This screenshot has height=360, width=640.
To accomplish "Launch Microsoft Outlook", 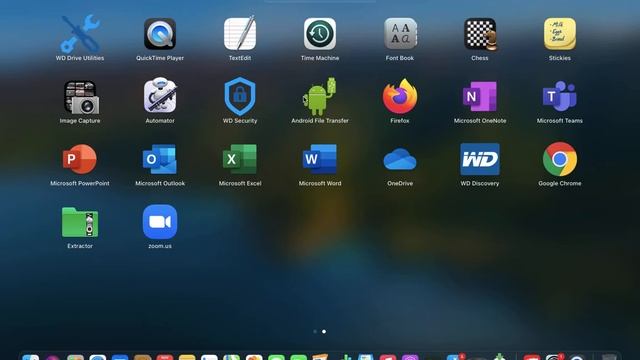I will coord(160,159).
